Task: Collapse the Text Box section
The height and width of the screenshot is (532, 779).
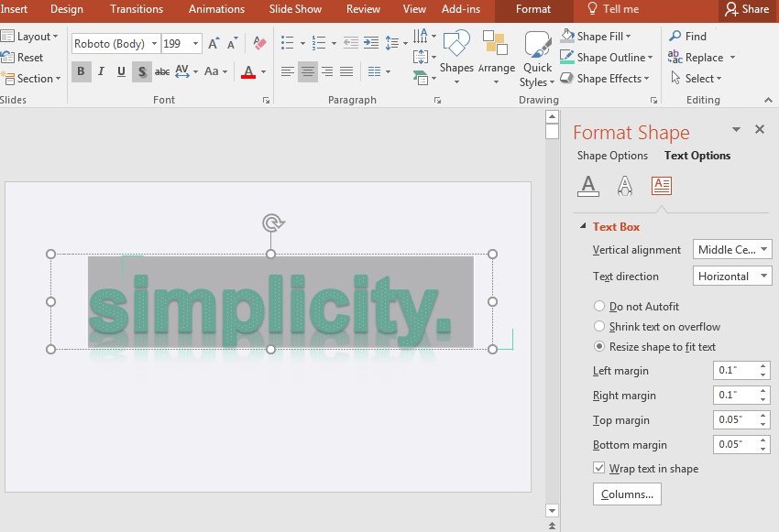Action: click(583, 226)
